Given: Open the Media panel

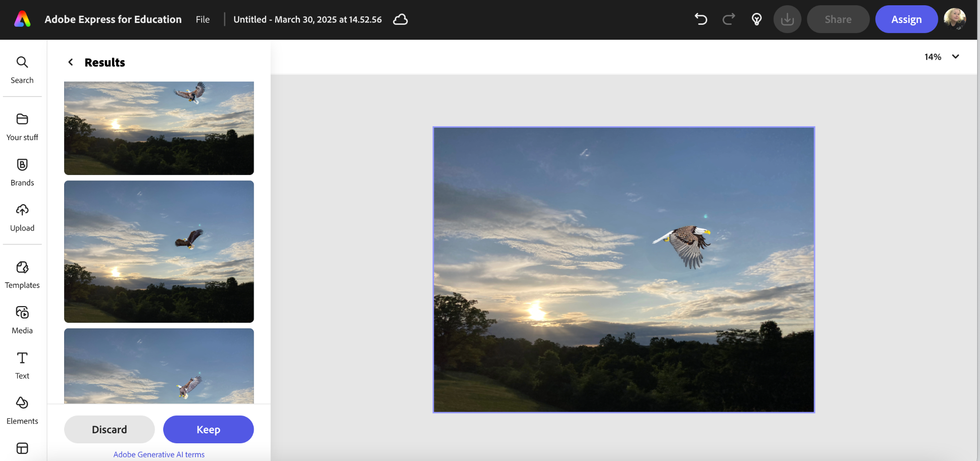Looking at the screenshot, I should 22,319.
